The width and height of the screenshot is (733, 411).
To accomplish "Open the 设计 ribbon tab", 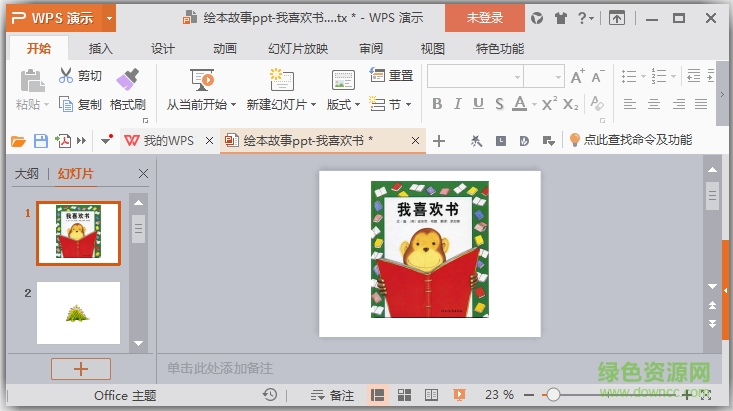I will [163, 48].
